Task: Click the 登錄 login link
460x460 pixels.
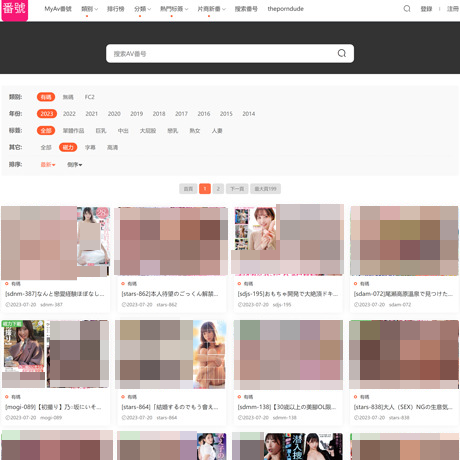Action: pyautogui.click(x=426, y=9)
